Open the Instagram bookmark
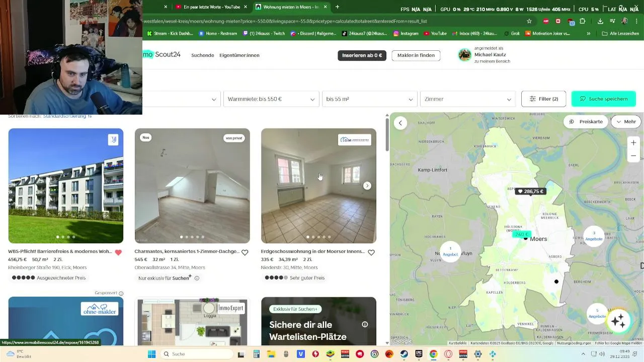 406,34
